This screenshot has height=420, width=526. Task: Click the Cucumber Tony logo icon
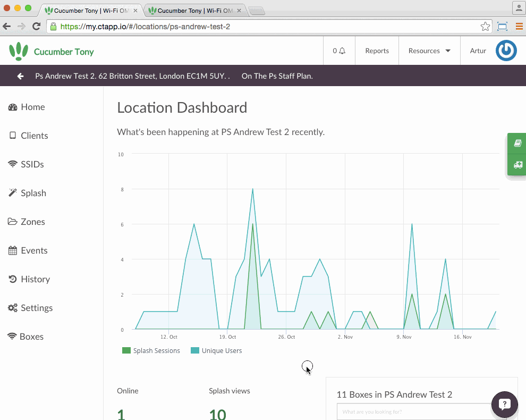(x=19, y=51)
